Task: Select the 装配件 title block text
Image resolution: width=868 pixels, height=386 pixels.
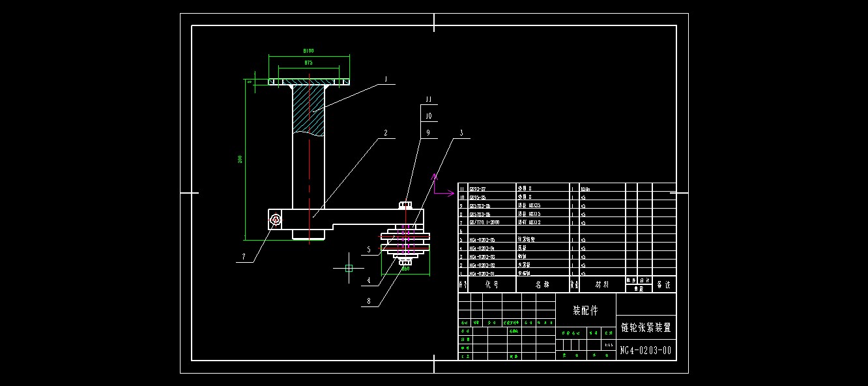Action: click(585, 311)
